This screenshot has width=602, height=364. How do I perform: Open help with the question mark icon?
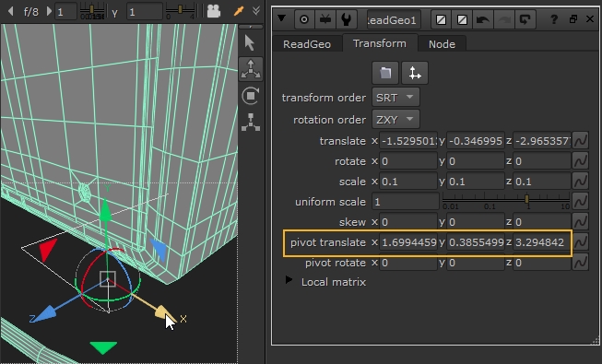(554, 19)
